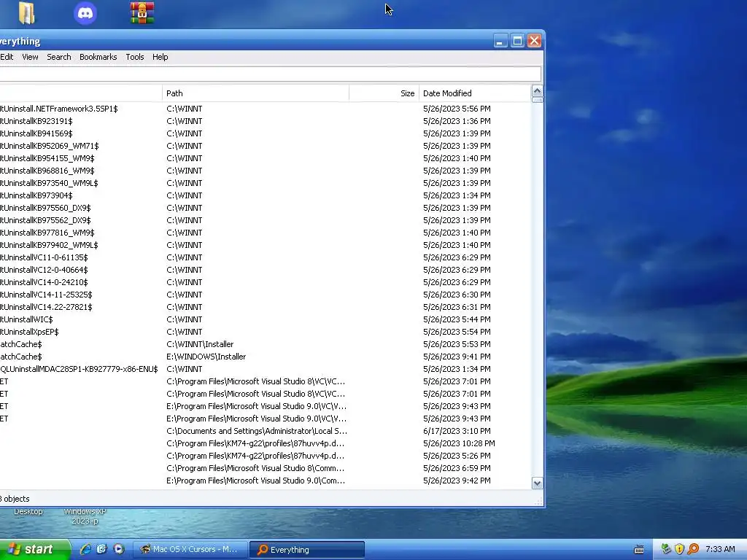Click the Security Center shield tray icon
This screenshot has width=747, height=560.
point(679,549)
